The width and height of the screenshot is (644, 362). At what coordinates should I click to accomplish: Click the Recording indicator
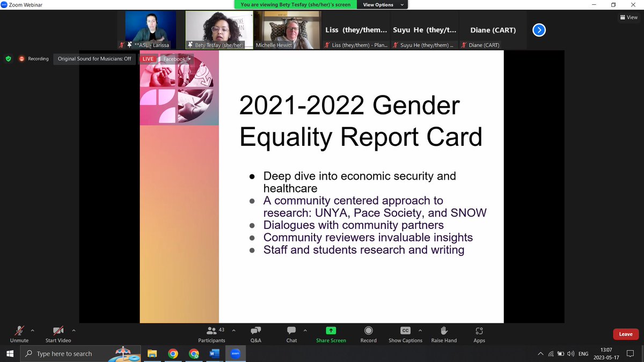coord(33,58)
